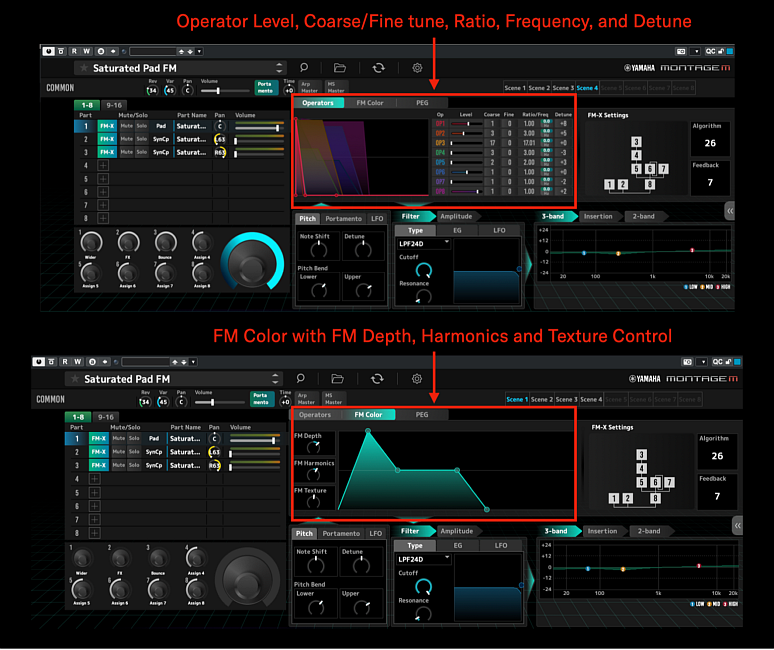
Task: Click OP3 Ratio/Freq value 17.01, Operators-view window
Action: point(529,143)
